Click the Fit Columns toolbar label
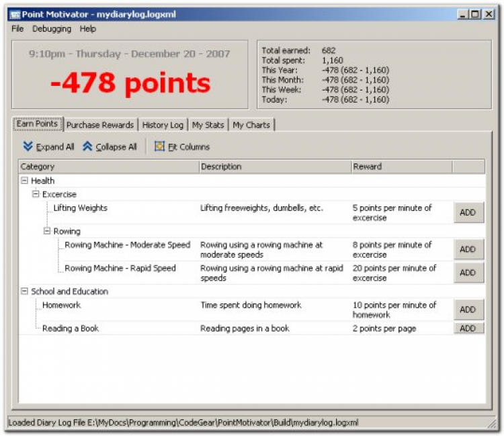This screenshot has height=436, width=504. 189,147
